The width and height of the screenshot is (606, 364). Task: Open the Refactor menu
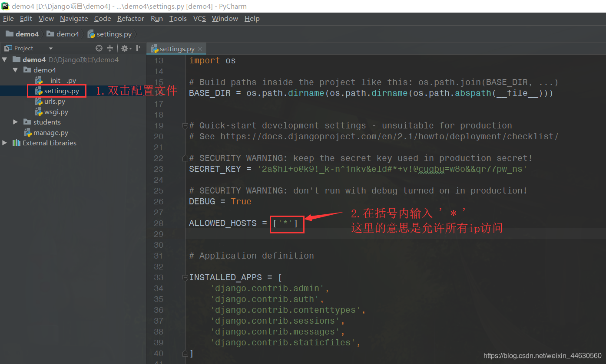pos(131,18)
